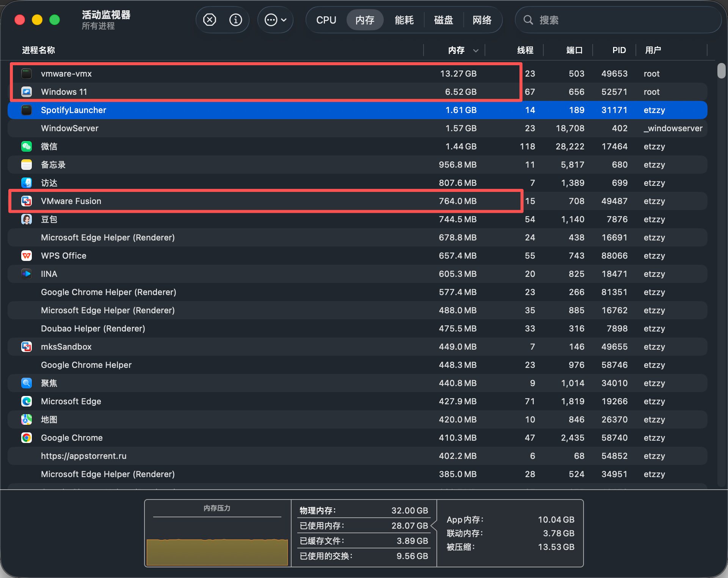Click the quit process (X) toolbar button
The height and width of the screenshot is (578, 728).
tap(210, 20)
